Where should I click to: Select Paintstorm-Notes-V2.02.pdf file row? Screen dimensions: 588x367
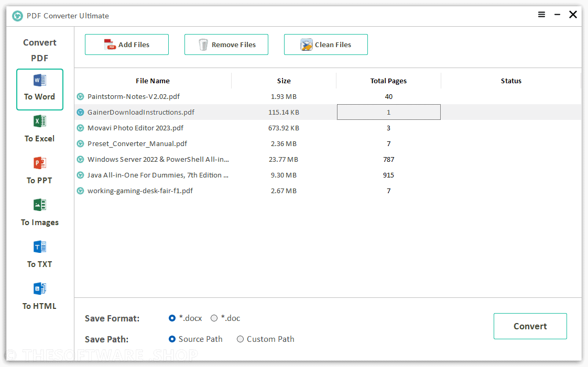pos(328,97)
